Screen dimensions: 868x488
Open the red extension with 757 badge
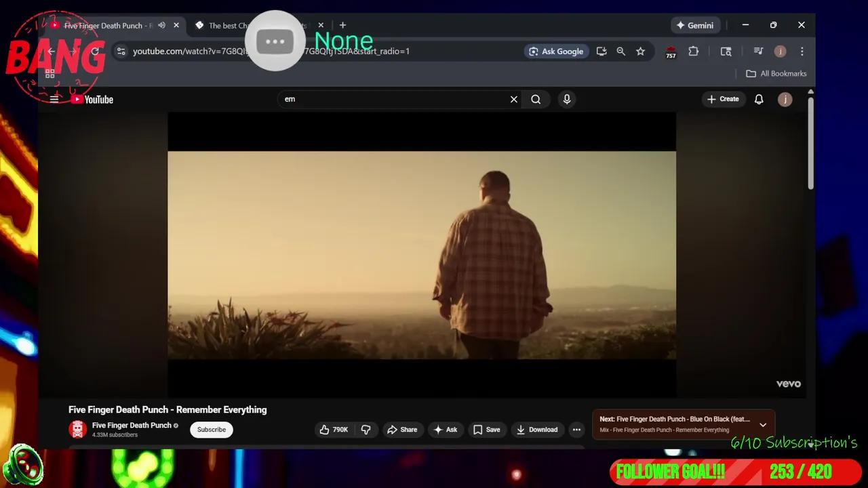[671, 52]
